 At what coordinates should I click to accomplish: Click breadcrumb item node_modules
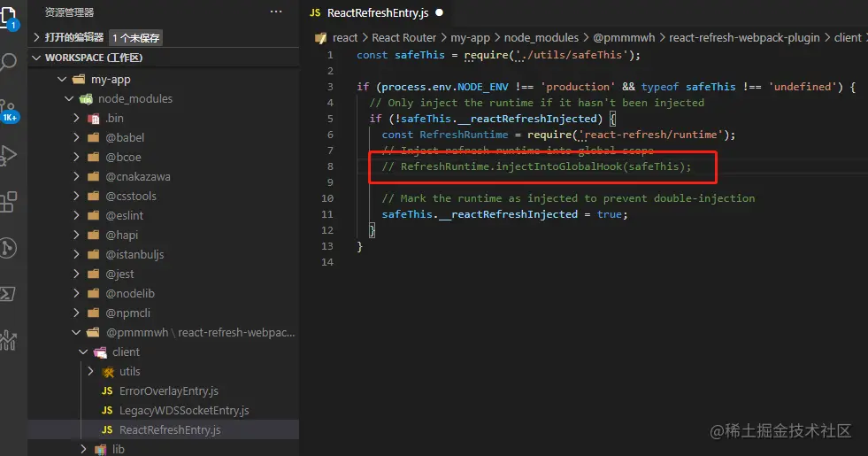coord(541,38)
